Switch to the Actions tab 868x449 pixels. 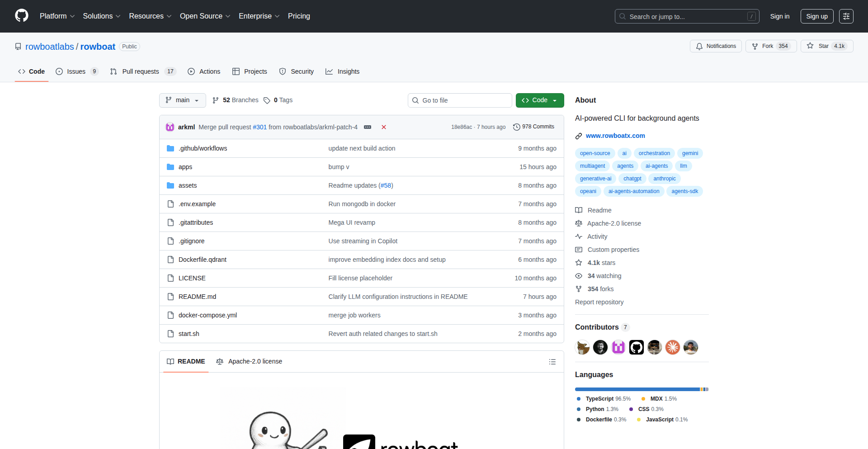pyautogui.click(x=204, y=71)
